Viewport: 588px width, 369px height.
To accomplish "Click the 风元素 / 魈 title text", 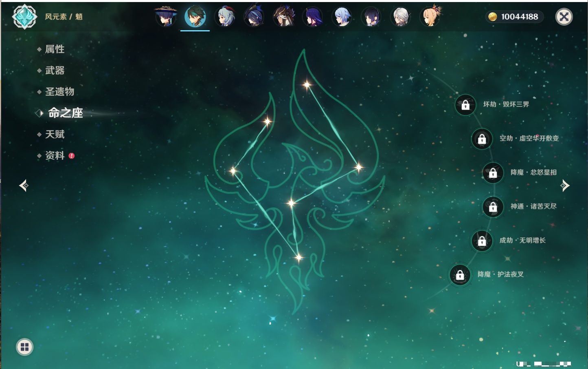I will [x=64, y=17].
